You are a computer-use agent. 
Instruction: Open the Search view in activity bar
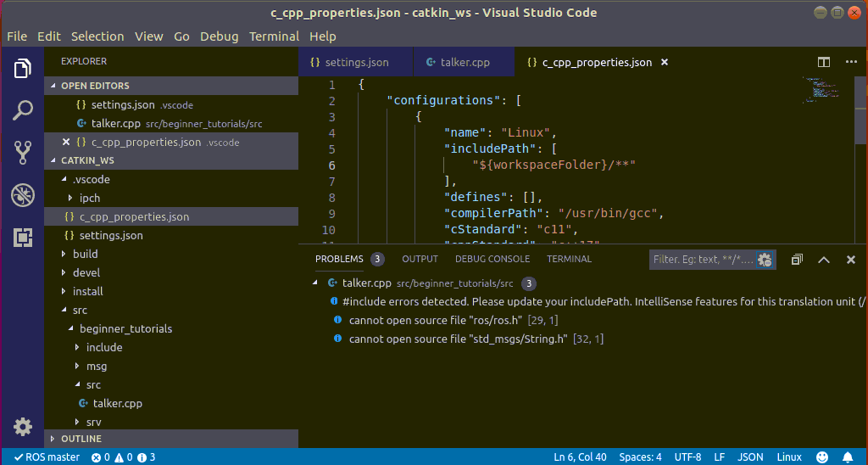tap(23, 110)
